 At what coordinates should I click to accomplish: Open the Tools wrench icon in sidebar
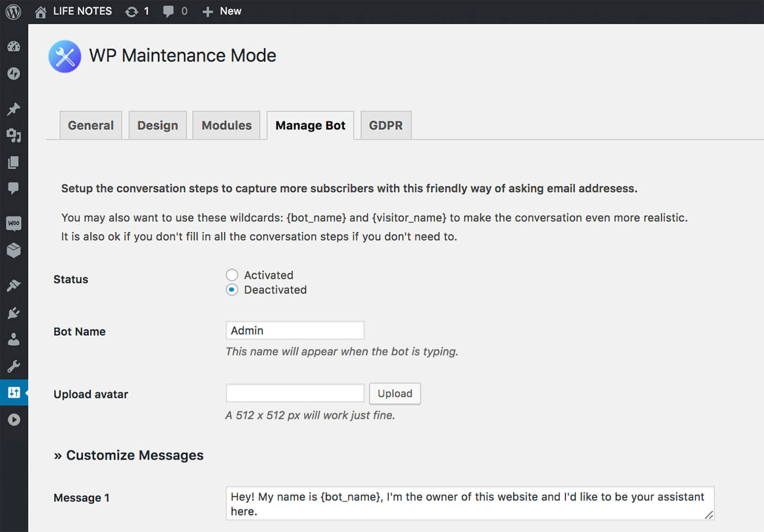coord(14,366)
